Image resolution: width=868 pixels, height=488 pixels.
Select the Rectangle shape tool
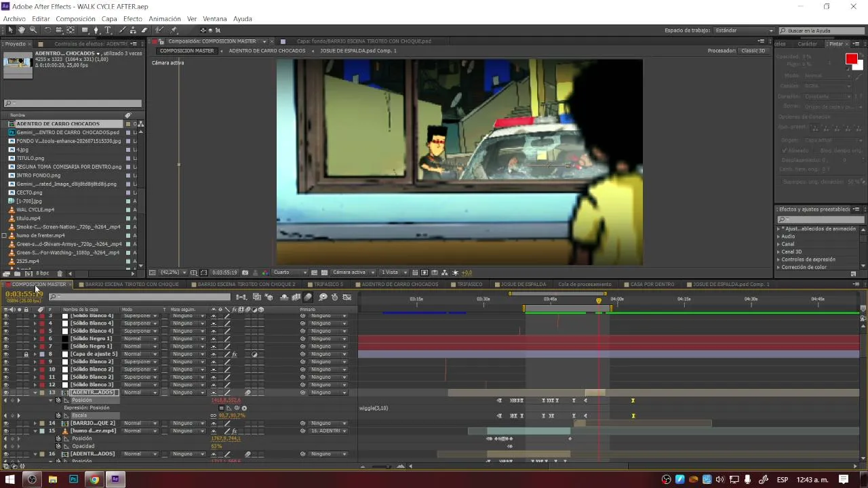(84, 30)
